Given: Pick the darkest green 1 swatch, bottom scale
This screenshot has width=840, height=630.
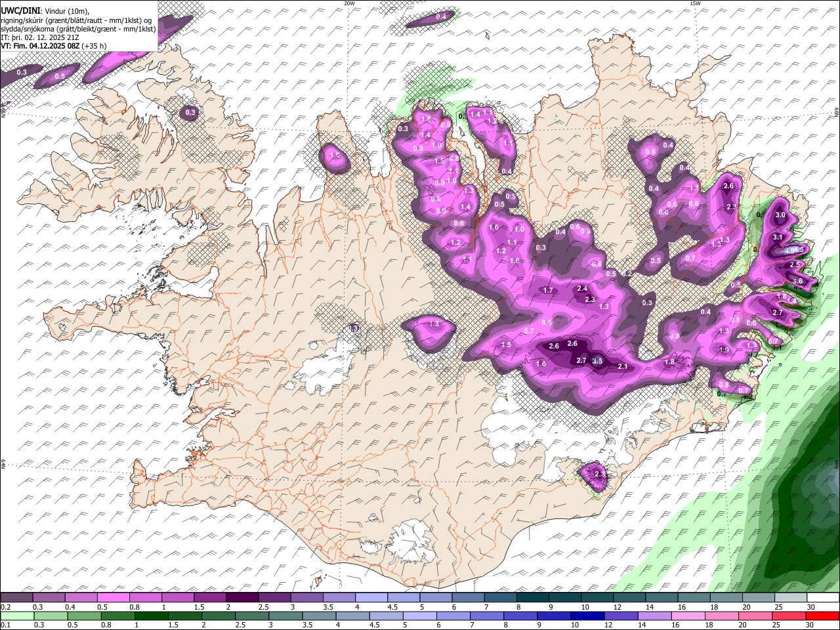Looking at the screenshot, I should click(x=151, y=616).
